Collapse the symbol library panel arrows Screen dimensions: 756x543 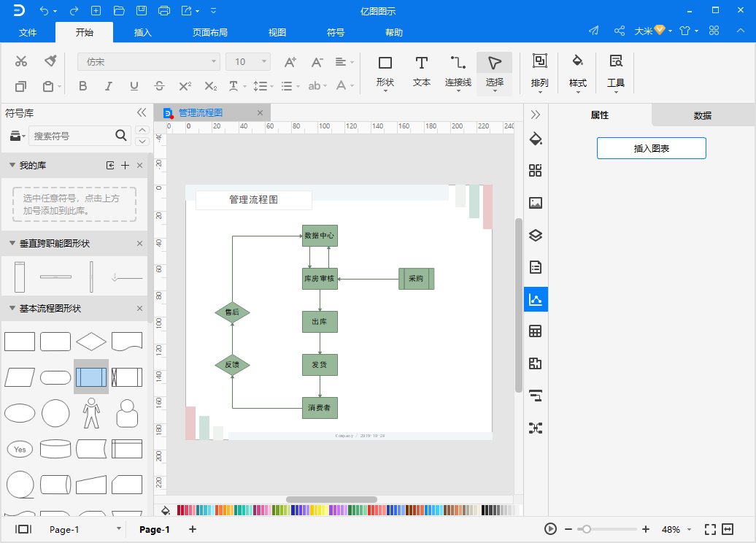[142, 112]
